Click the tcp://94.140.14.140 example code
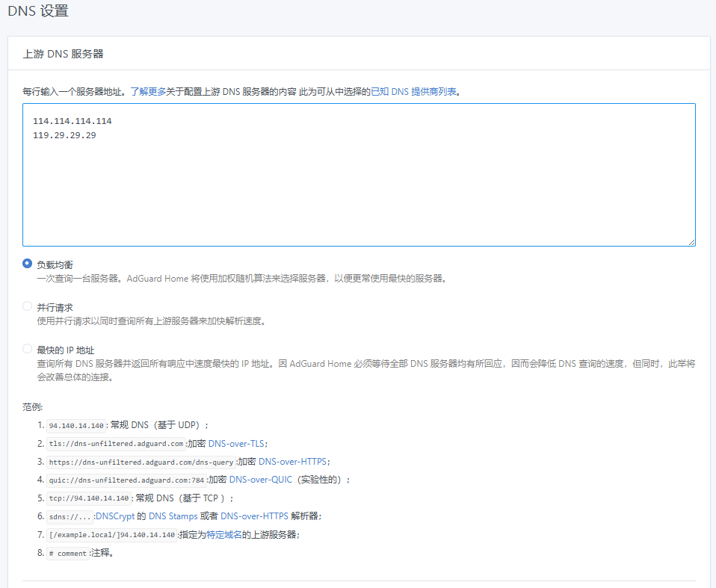Screen dimensions: 716x588 click(x=89, y=498)
